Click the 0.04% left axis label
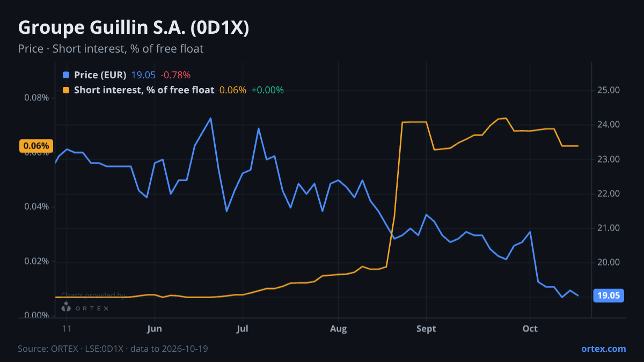644x362 pixels. pyautogui.click(x=36, y=206)
